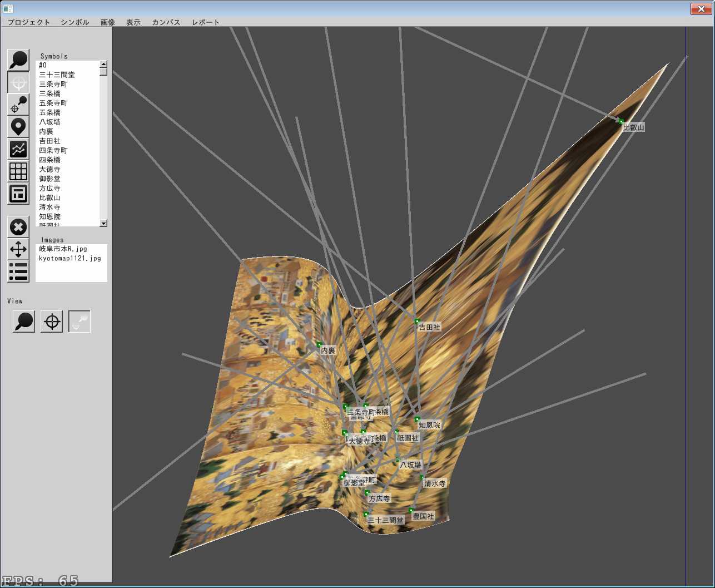Image resolution: width=715 pixels, height=588 pixels.
Task: Select 清水寺 in Symbols list
Action: (x=67, y=207)
